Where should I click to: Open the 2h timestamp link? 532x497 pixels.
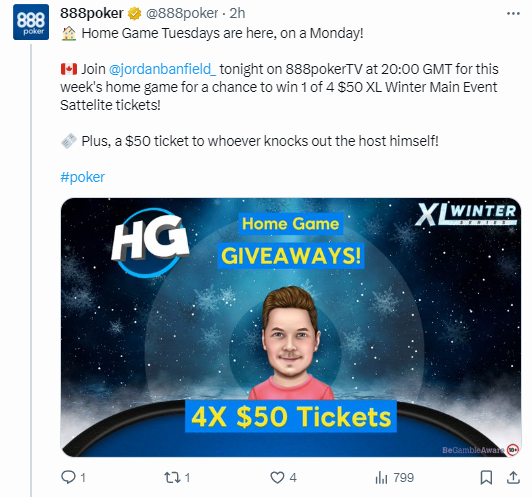[237, 14]
